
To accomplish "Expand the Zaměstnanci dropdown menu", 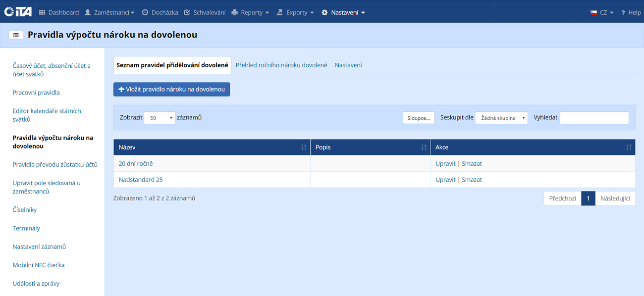I will coord(109,12).
